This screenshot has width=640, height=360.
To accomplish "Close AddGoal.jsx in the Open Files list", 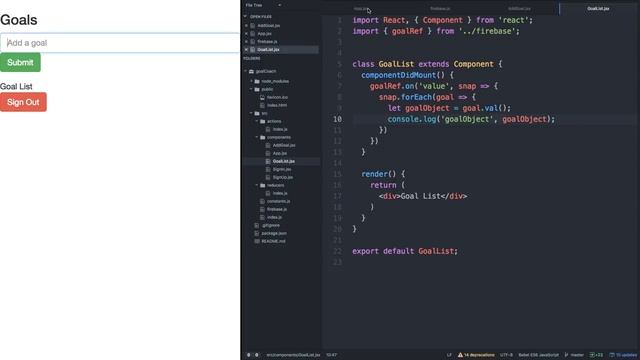I will [246, 26].
